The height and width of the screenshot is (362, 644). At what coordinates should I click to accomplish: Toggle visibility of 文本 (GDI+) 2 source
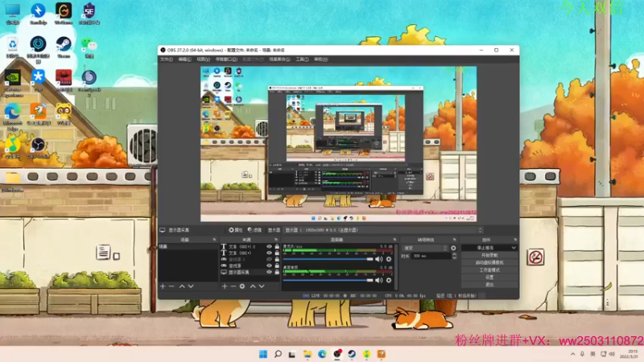tap(269, 247)
